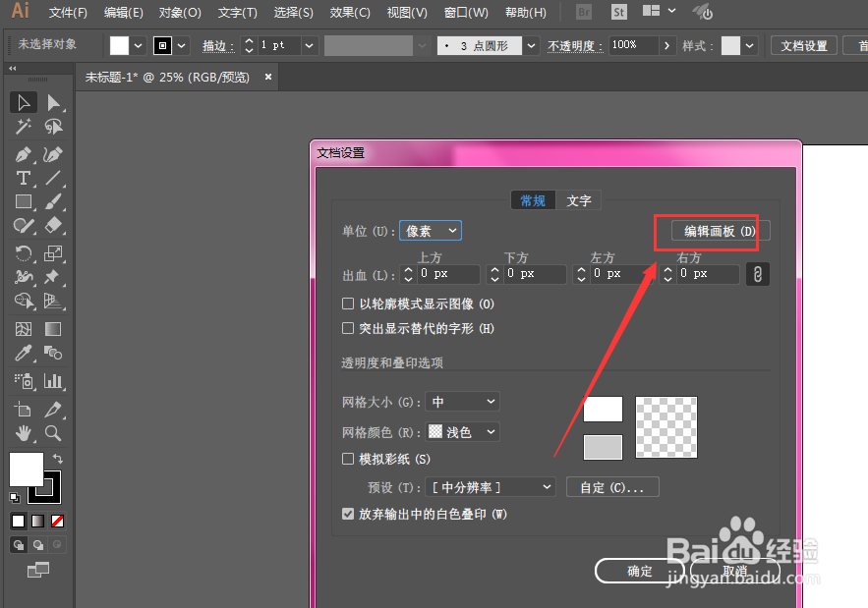Switch to Gradient fill mode

(37, 522)
